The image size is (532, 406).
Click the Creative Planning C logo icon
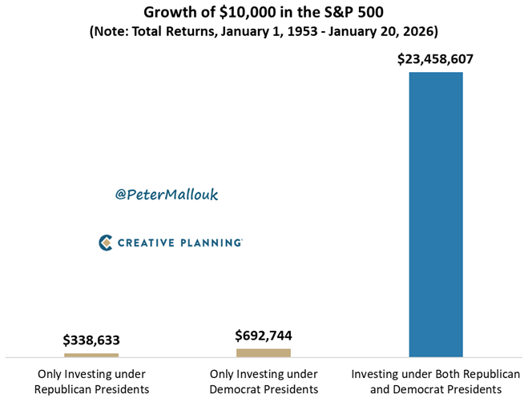pyautogui.click(x=105, y=242)
